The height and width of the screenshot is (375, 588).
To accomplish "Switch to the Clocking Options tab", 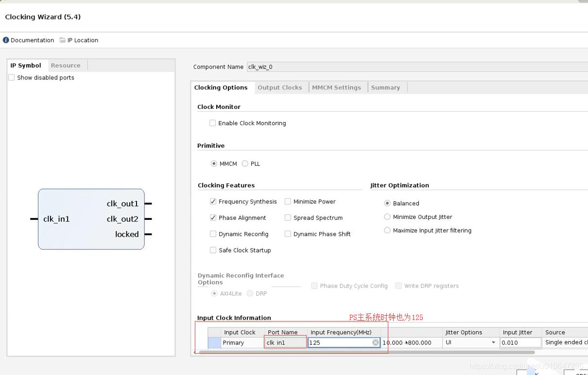I will (221, 88).
